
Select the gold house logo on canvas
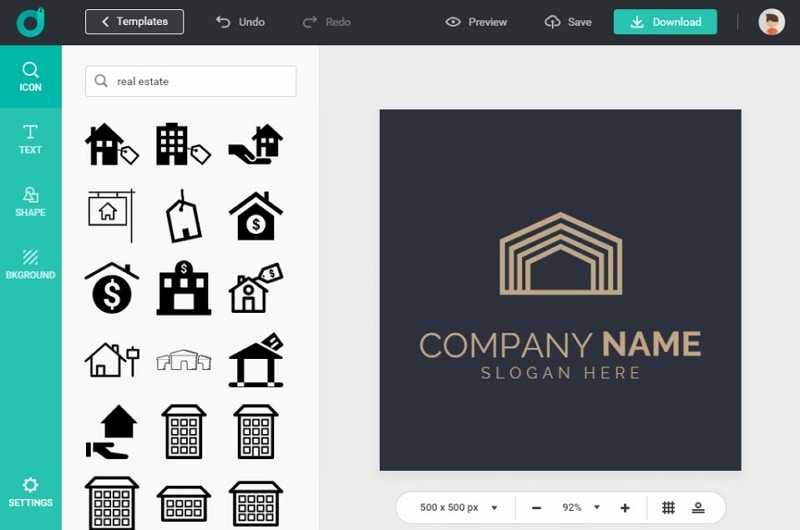click(x=561, y=254)
